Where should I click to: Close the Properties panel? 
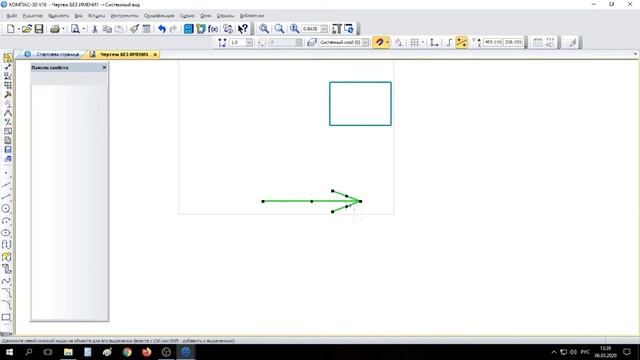click(104, 67)
